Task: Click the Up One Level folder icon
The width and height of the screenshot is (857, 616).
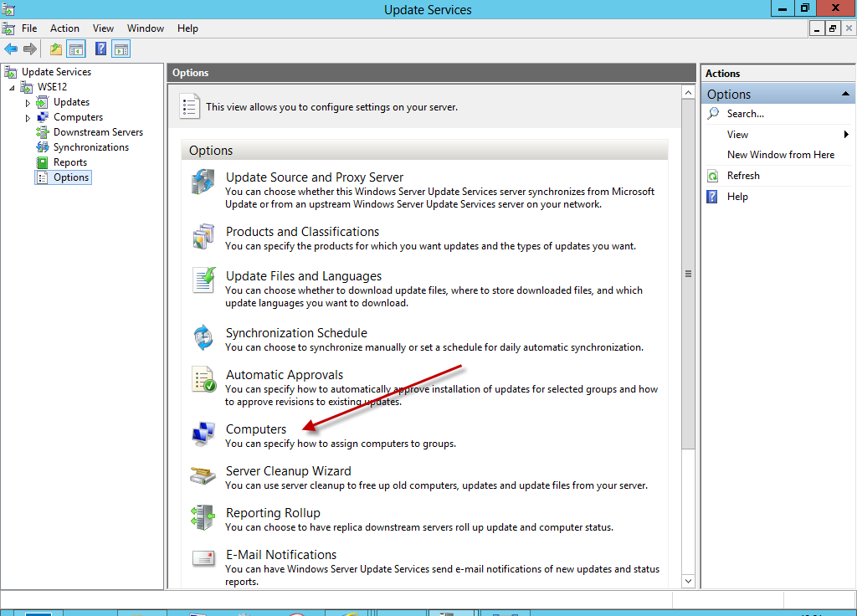Action: pos(56,49)
